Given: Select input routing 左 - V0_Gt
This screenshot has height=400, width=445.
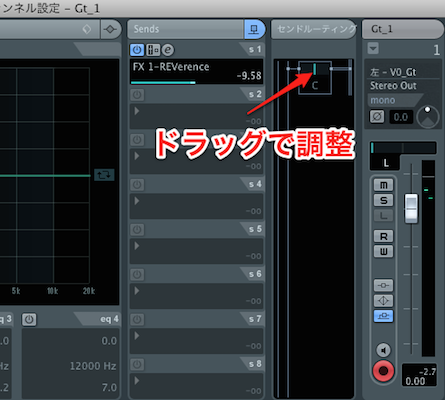Looking at the screenshot, I should point(393,72).
